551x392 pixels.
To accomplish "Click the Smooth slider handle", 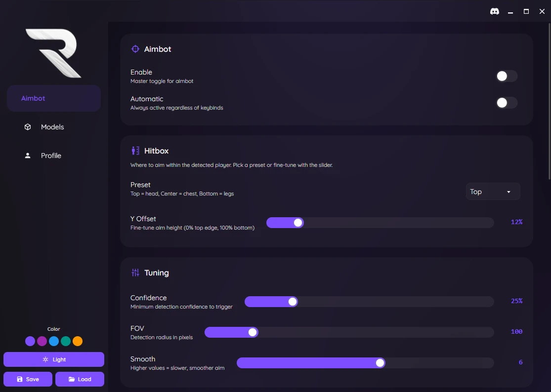I will (x=380, y=363).
